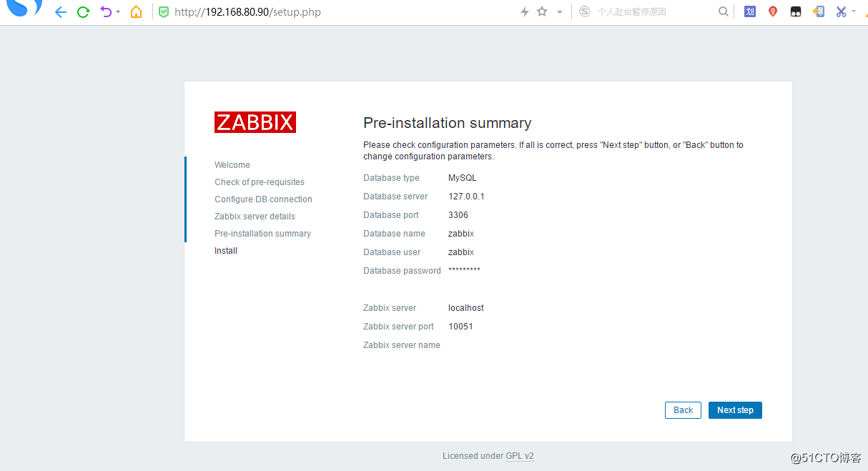
Task: Select the Zabbix server details step
Action: pyautogui.click(x=255, y=217)
